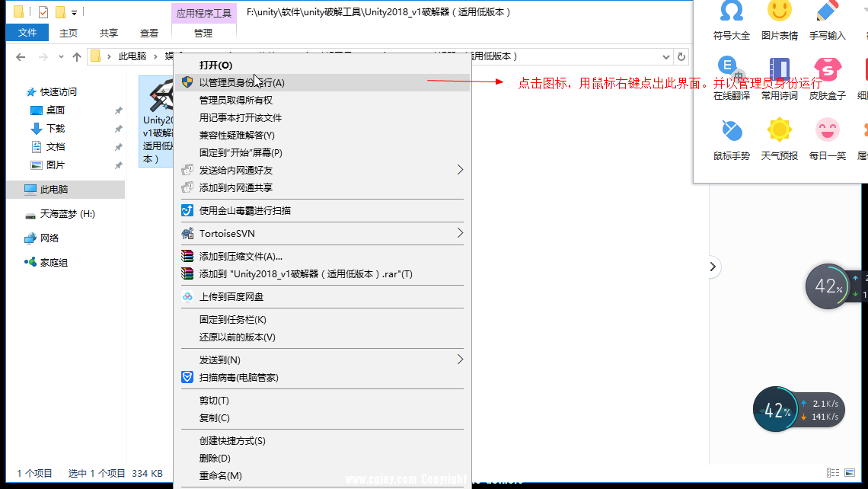Viewport: 868px width, 489px height.
Task: Choose 复制(C) in the context menu
Action: click(322, 418)
